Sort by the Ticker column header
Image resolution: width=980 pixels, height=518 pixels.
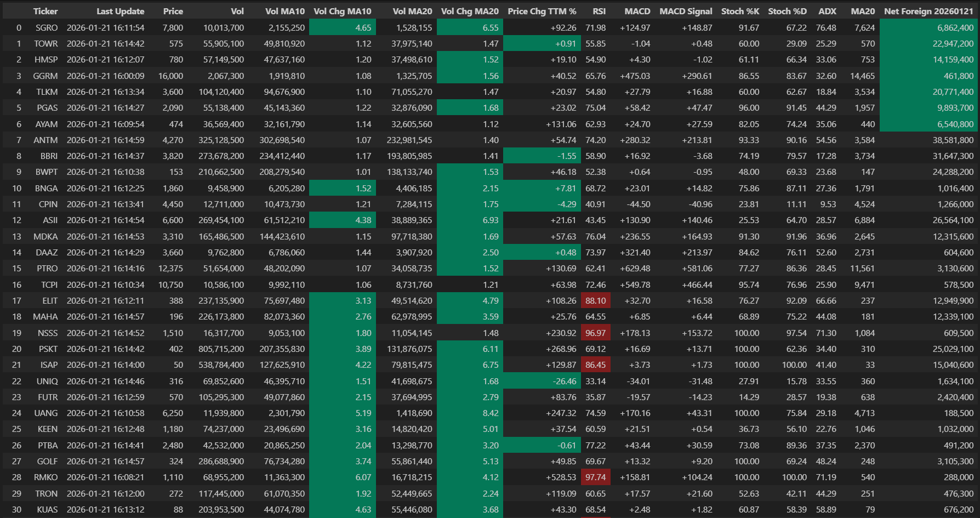(45, 11)
